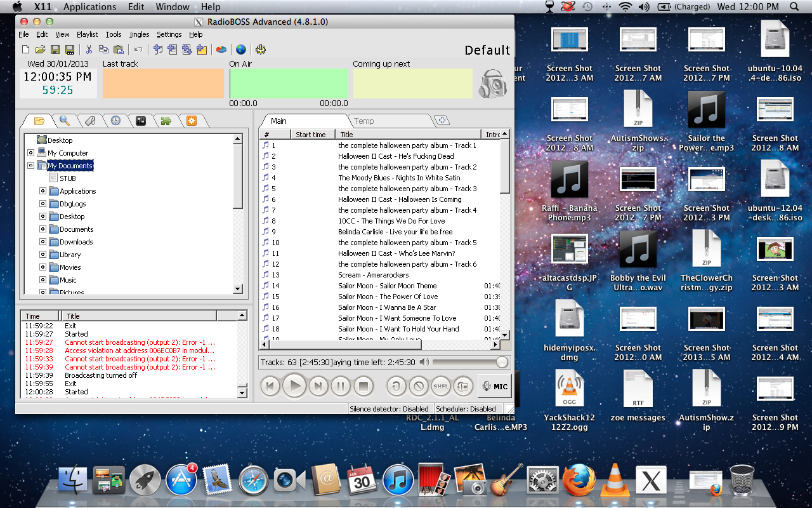812x508 pixels.
Task: Open Firefox from the dock
Action: [x=579, y=479]
